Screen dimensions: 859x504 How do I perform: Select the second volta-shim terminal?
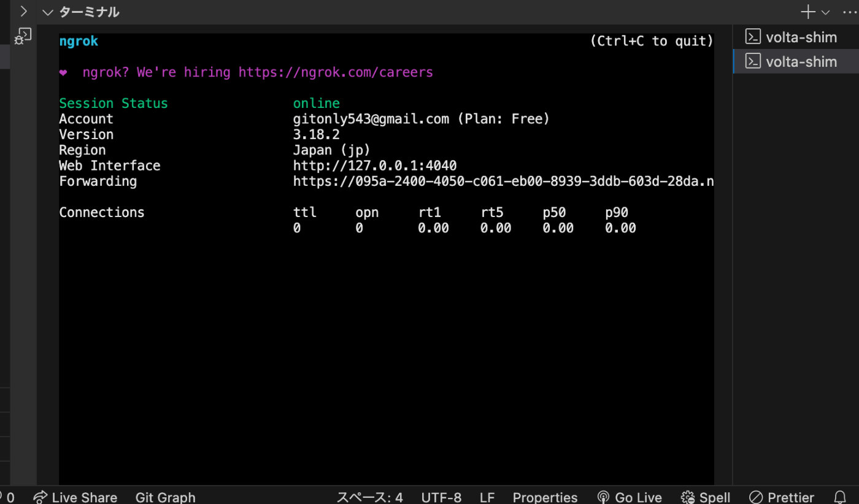pyautogui.click(x=796, y=61)
